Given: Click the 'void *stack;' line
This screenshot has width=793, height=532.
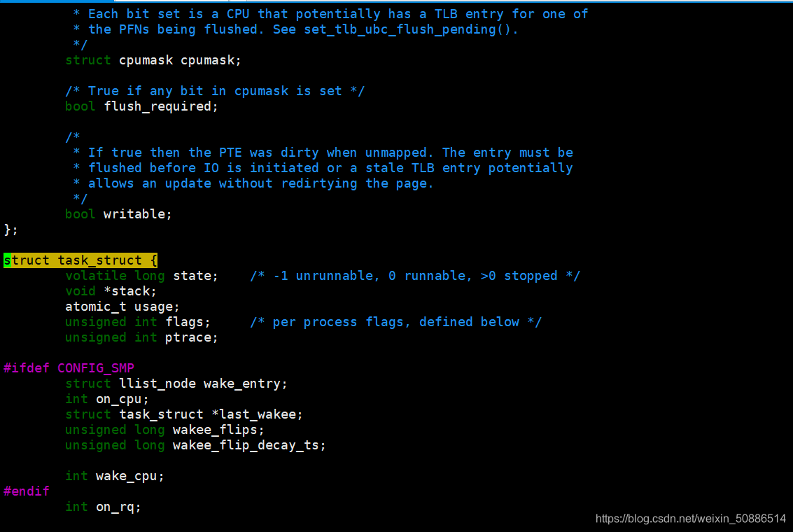Looking at the screenshot, I should click(111, 291).
